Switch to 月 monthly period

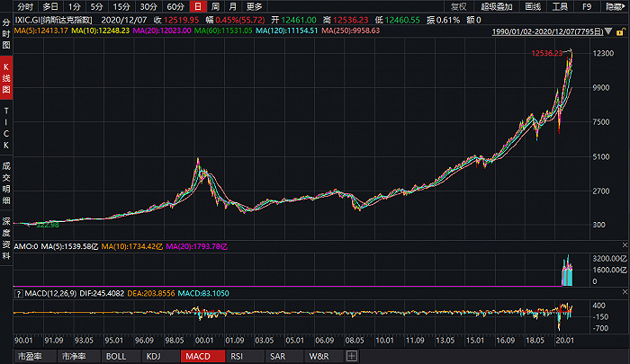pyautogui.click(x=232, y=6)
